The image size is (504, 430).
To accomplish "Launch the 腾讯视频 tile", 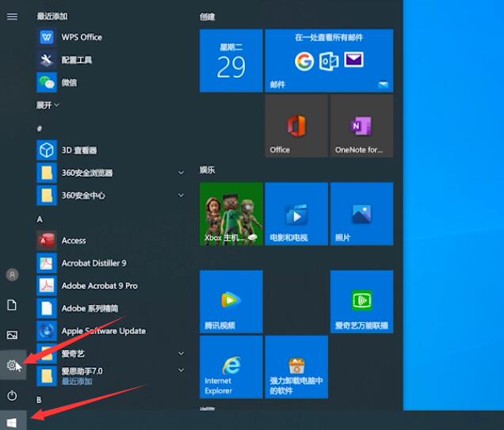I will pyautogui.click(x=231, y=302).
